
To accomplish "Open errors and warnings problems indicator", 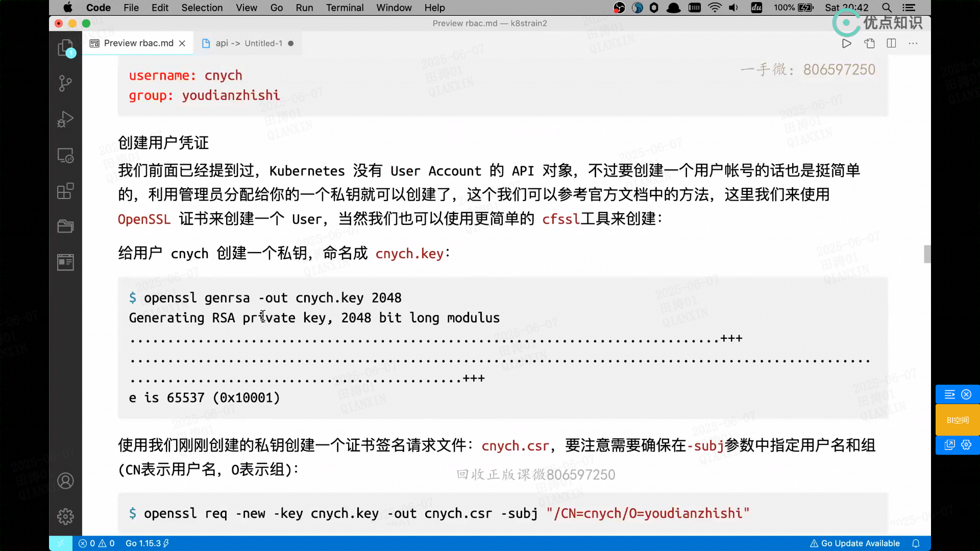I will point(96,543).
